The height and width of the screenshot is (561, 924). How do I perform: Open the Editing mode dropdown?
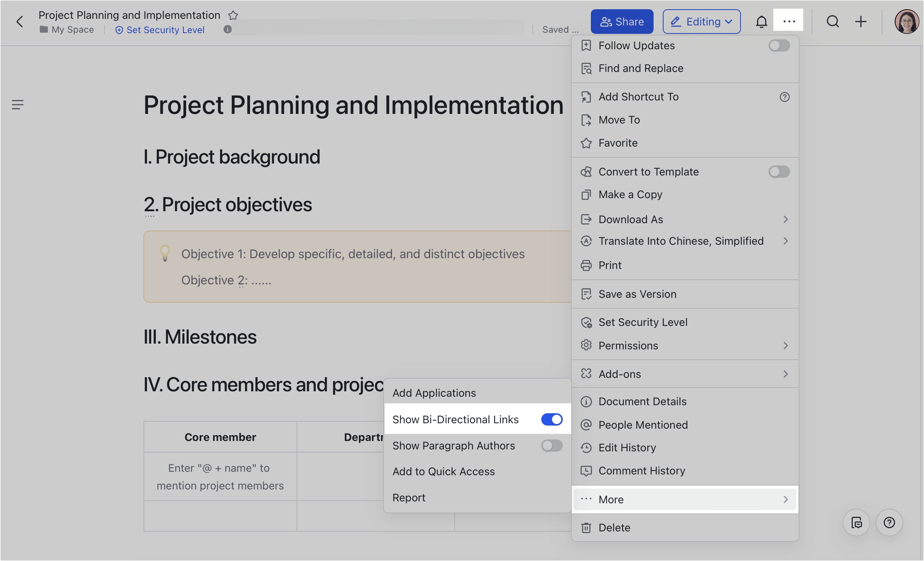701,22
